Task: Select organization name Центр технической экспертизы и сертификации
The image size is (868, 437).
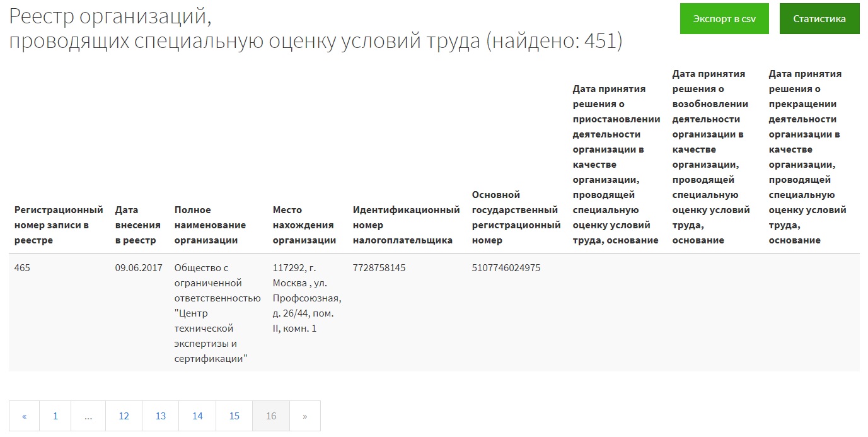Action: [217, 313]
